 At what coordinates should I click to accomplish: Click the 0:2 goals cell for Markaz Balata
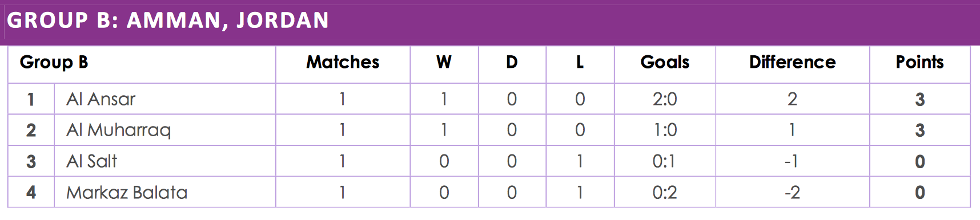[x=665, y=193]
